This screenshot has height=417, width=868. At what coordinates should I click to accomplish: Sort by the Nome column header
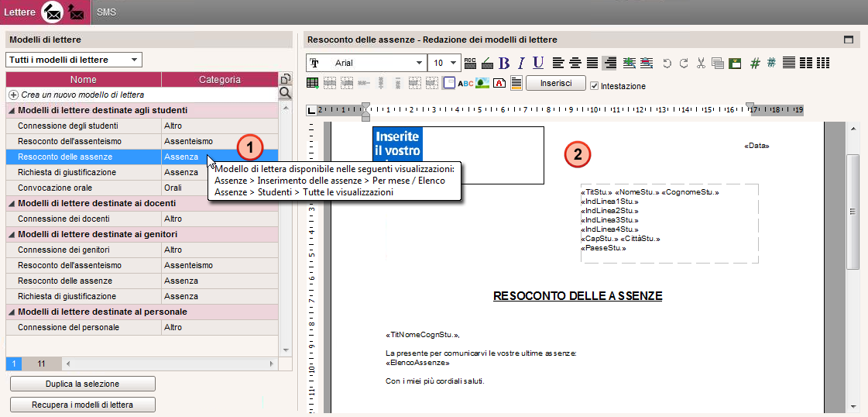click(x=84, y=80)
